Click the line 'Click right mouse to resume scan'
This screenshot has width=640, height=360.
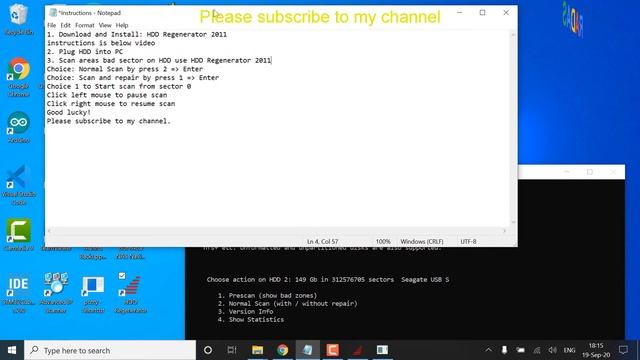pyautogui.click(x=111, y=104)
